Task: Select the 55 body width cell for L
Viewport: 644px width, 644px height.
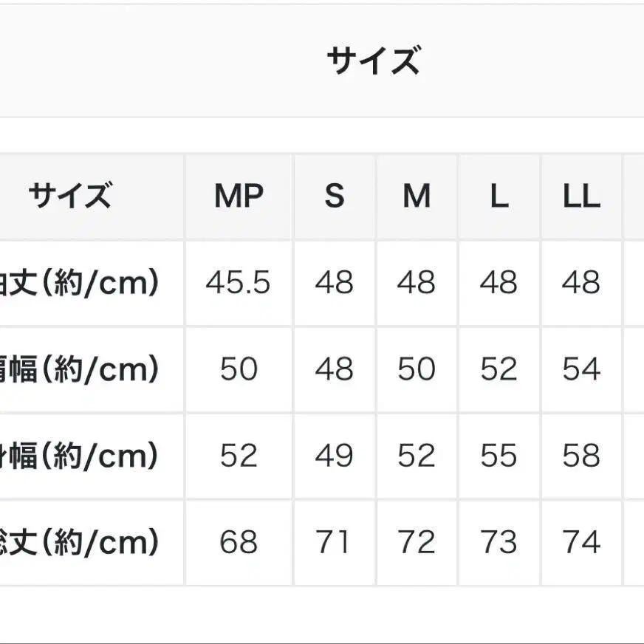Action: click(499, 456)
